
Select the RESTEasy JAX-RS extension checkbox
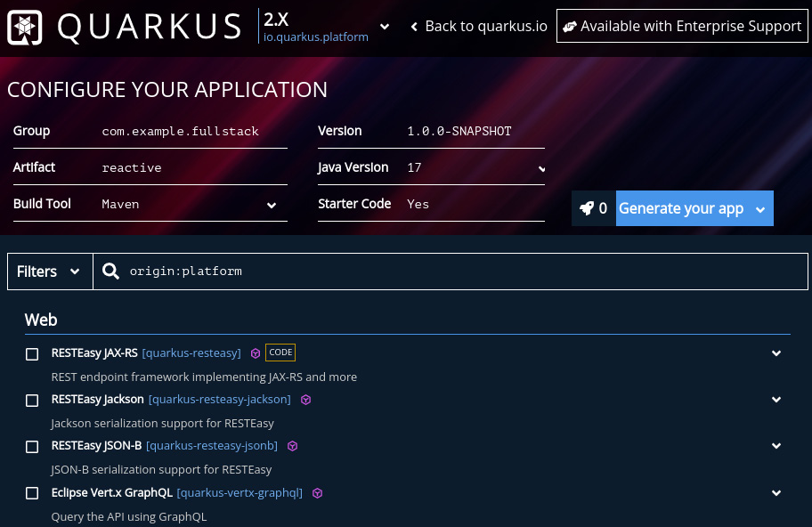coord(32,353)
